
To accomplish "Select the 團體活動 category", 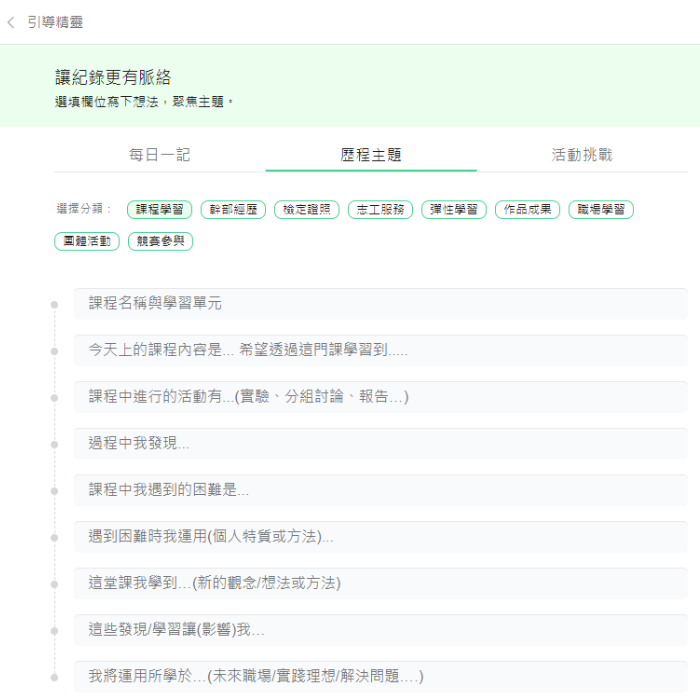I will [87, 241].
